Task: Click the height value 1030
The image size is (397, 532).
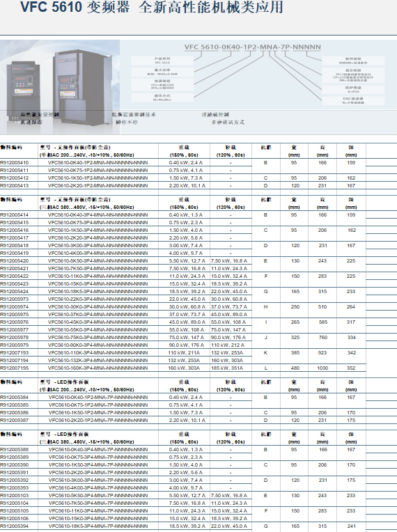Action: (x=322, y=368)
